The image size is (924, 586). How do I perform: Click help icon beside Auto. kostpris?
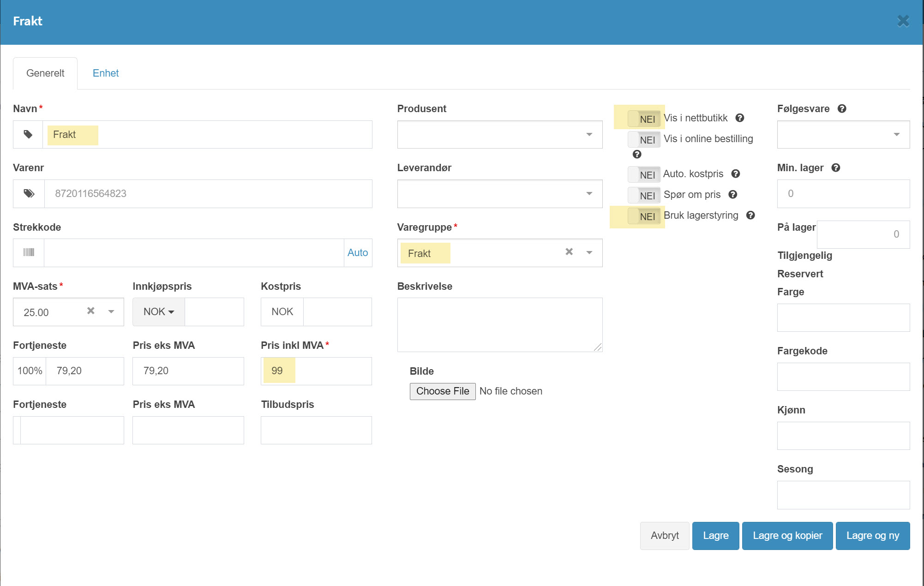(x=736, y=174)
